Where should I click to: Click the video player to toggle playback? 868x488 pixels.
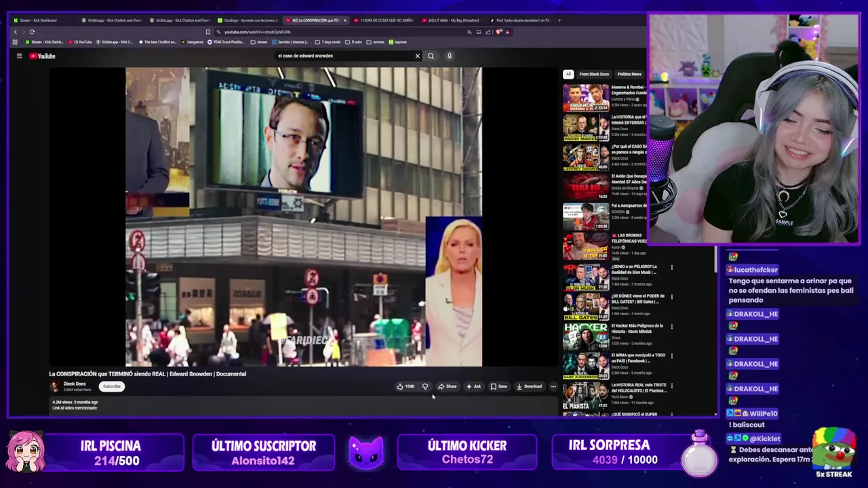click(x=303, y=216)
